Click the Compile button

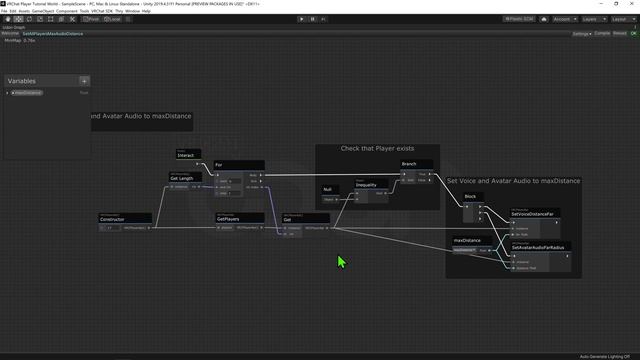(602, 33)
